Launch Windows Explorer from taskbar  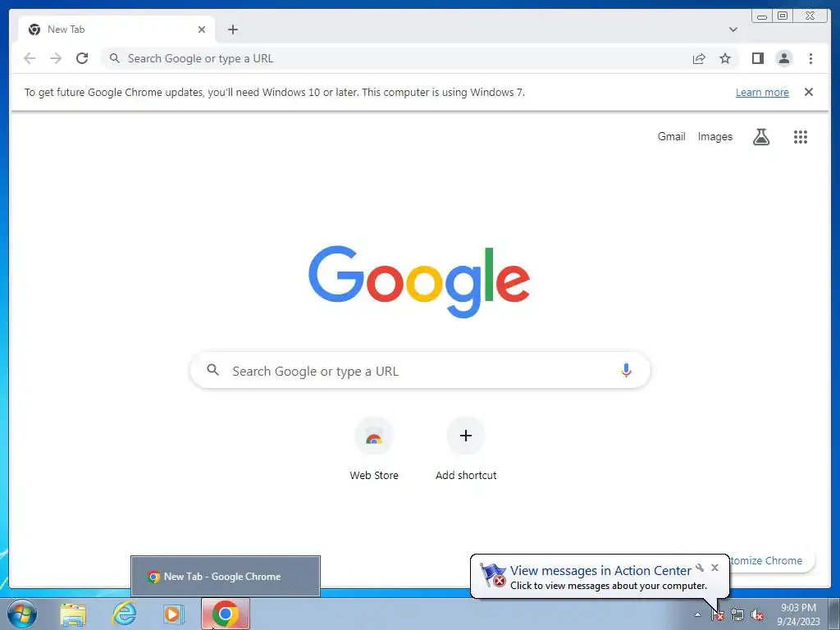pyautogui.click(x=73, y=614)
